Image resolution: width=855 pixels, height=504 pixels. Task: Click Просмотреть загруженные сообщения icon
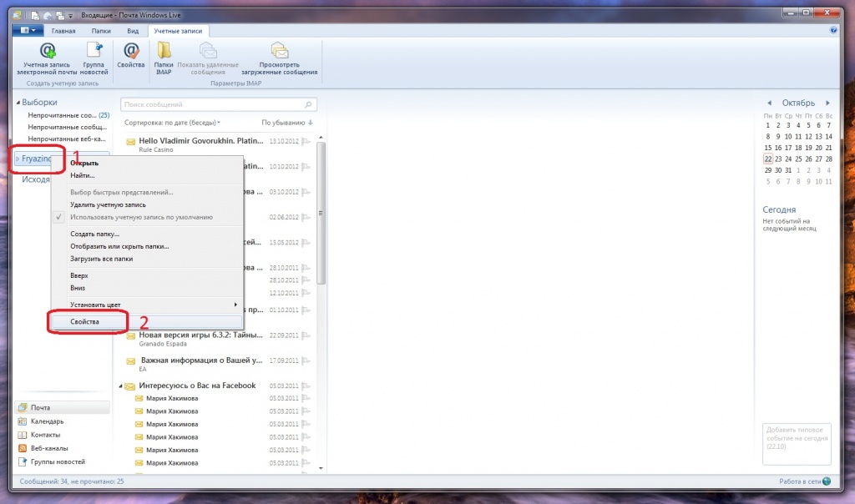[288, 52]
